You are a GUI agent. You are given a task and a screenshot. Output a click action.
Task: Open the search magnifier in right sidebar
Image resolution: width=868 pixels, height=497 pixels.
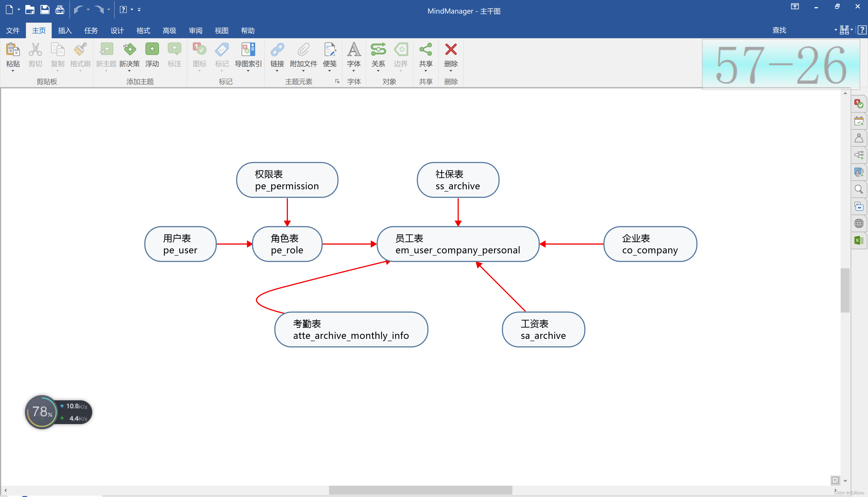pyautogui.click(x=859, y=189)
